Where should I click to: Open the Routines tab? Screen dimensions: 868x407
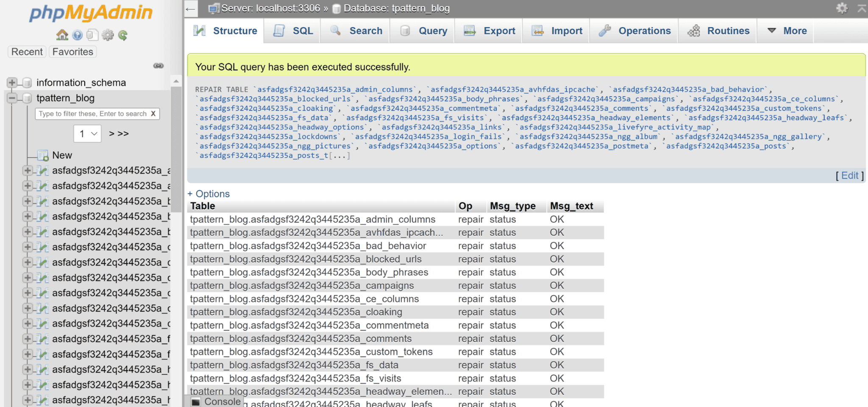tap(718, 31)
